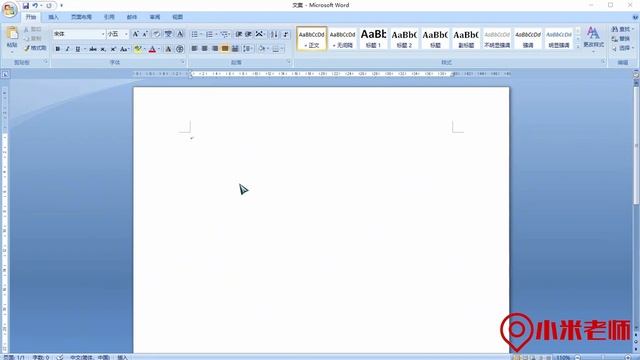
Task: Click the tab selector at ruler corner
Action: pyautogui.click(x=5, y=74)
